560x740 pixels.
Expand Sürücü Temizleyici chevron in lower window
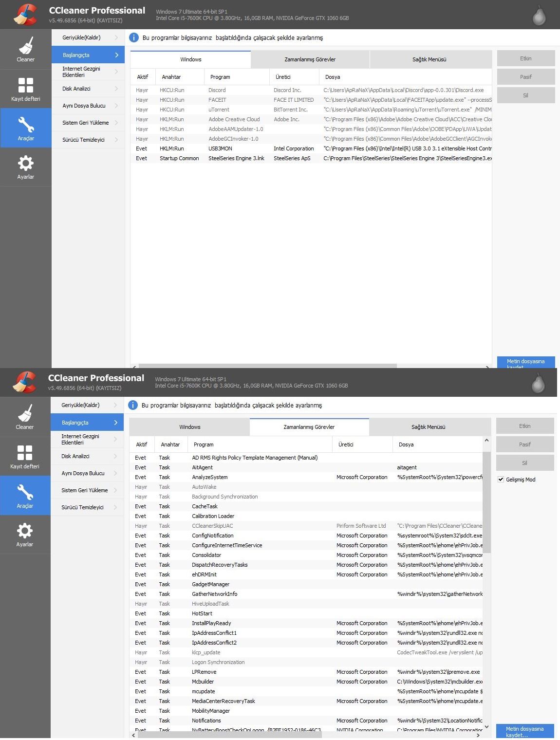(x=115, y=507)
